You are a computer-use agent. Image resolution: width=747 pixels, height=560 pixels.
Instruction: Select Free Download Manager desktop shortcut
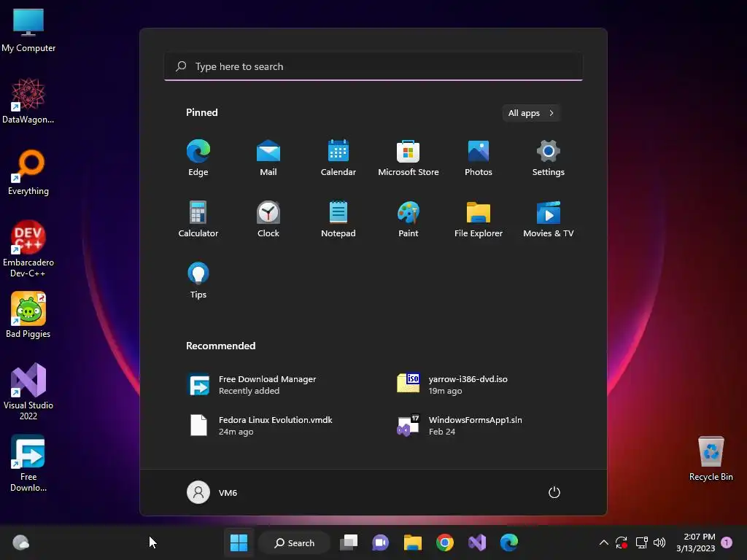(x=28, y=463)
